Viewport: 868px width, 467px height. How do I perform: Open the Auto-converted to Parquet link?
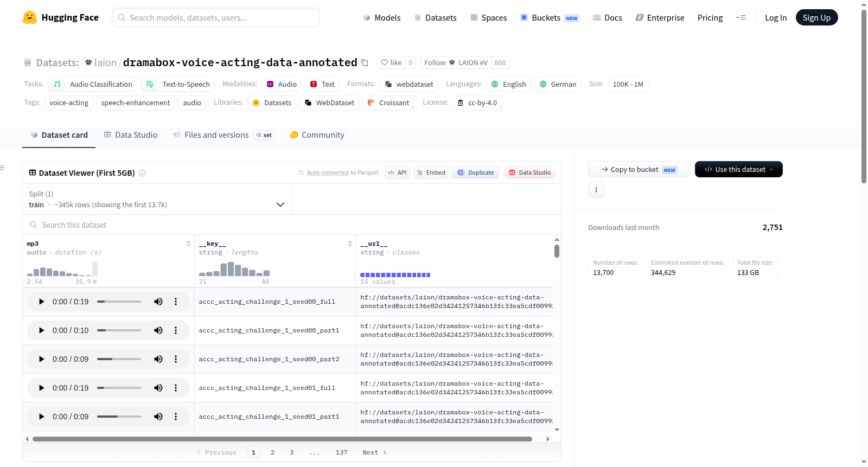click(328, 172)
